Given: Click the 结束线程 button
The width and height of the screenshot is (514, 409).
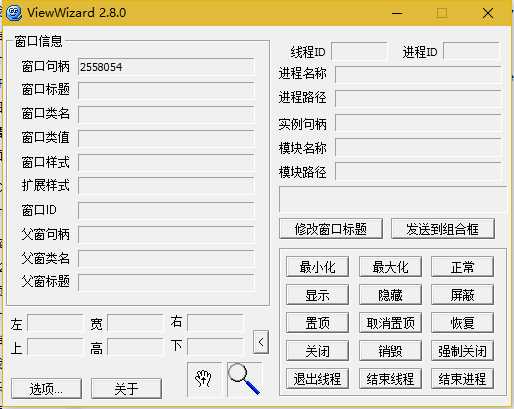Looking at the screenshot, I should click(x=390, y=379).
